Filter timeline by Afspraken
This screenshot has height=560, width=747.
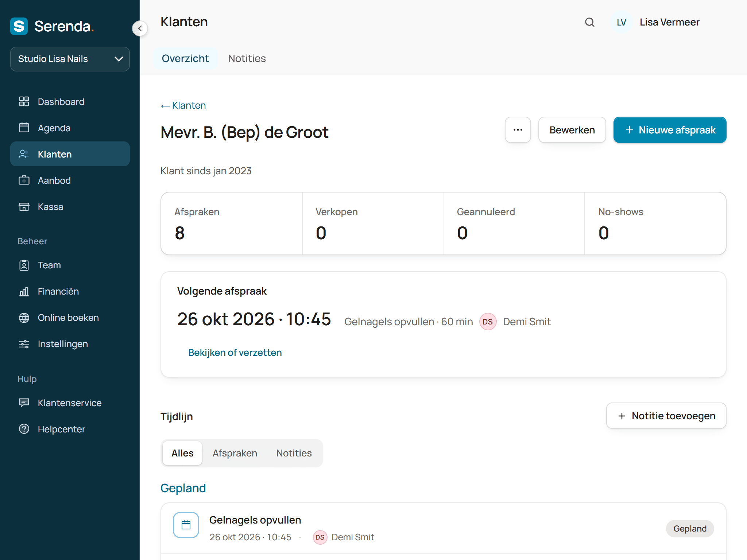235,453
